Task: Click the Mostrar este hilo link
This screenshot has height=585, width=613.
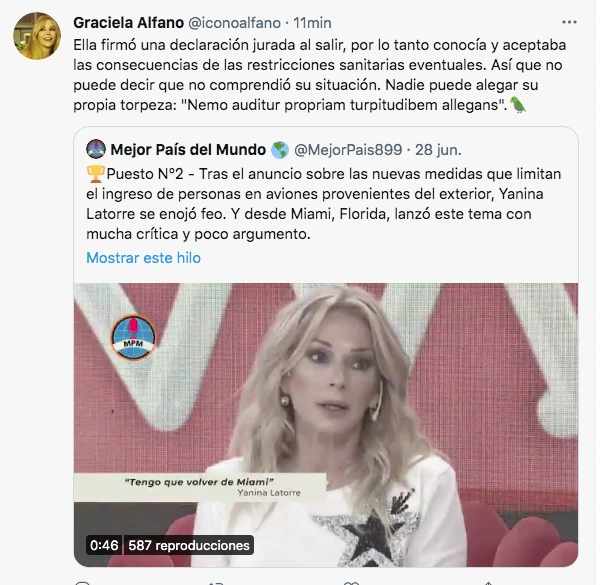Action: (x=143, y=257)
